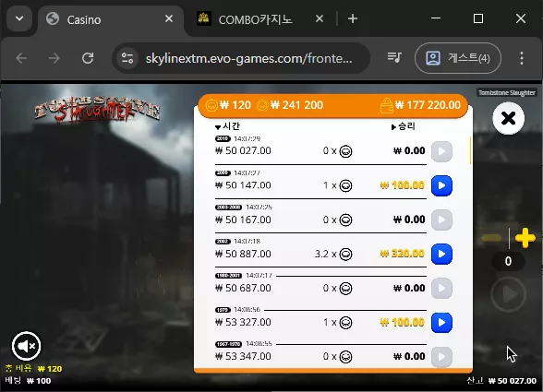Open a new browser tab
This screenshot has width=543, height=392.
(353, 18)
